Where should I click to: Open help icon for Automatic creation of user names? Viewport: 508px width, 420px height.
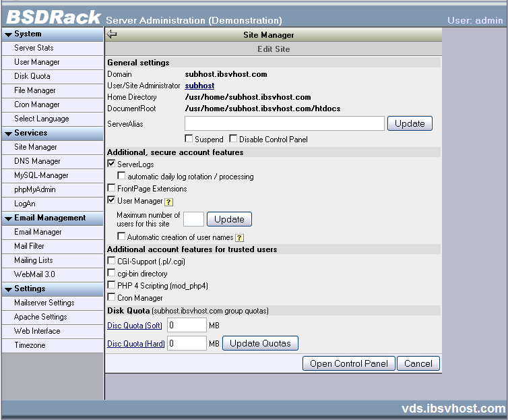[x=239, y=238]
